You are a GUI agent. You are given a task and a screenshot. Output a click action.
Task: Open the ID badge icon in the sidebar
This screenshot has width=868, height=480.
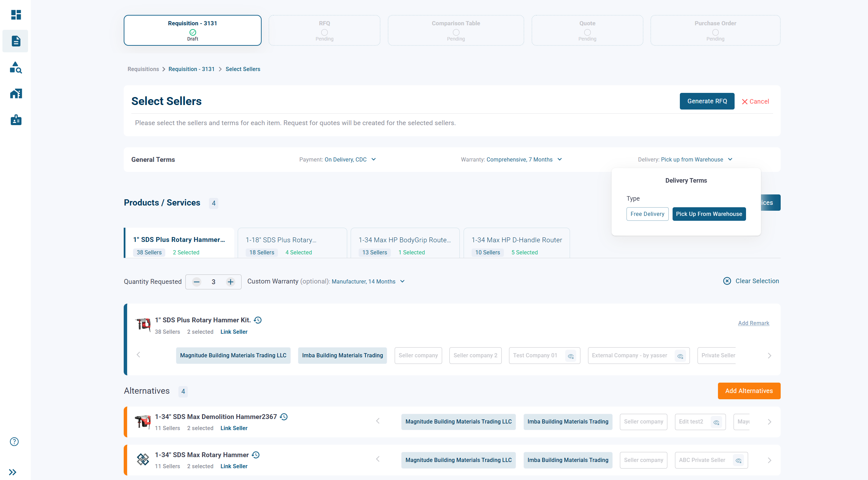click(15, 120)
